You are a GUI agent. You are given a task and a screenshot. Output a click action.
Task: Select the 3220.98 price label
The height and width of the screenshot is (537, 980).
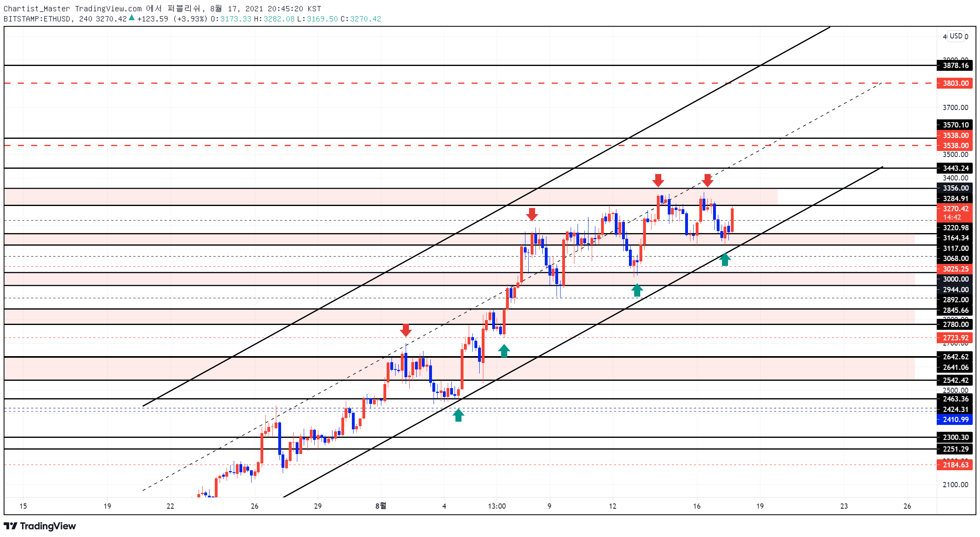pyautogui.click(x=955, y=228)
